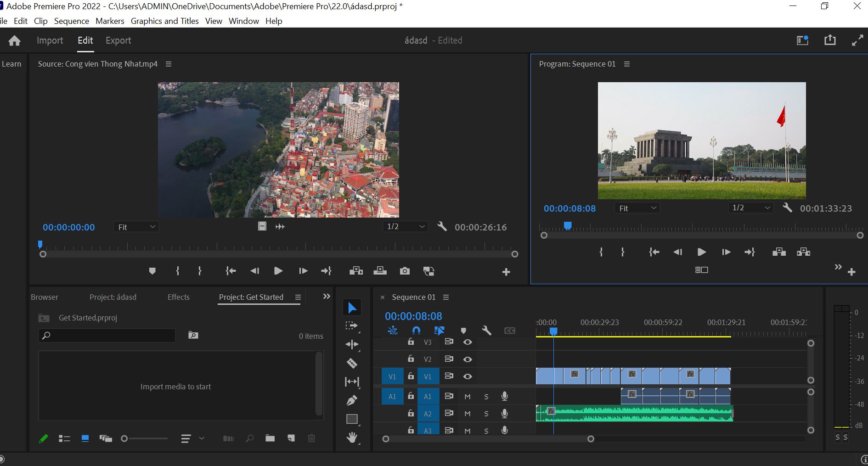This screenshot has width=868, height=466.
Task: Click the Project panel search field
Action: (x=107, y=336)
